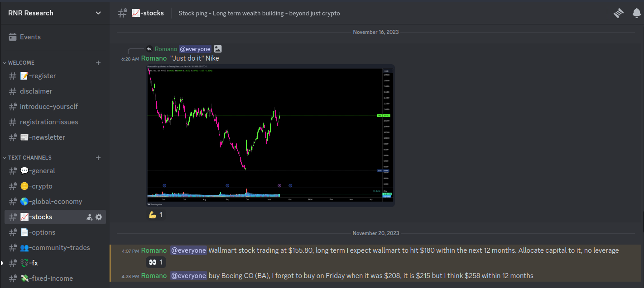Open the Events calendar entry
This screenshot has width=644, height=288.
coord(55,37)
